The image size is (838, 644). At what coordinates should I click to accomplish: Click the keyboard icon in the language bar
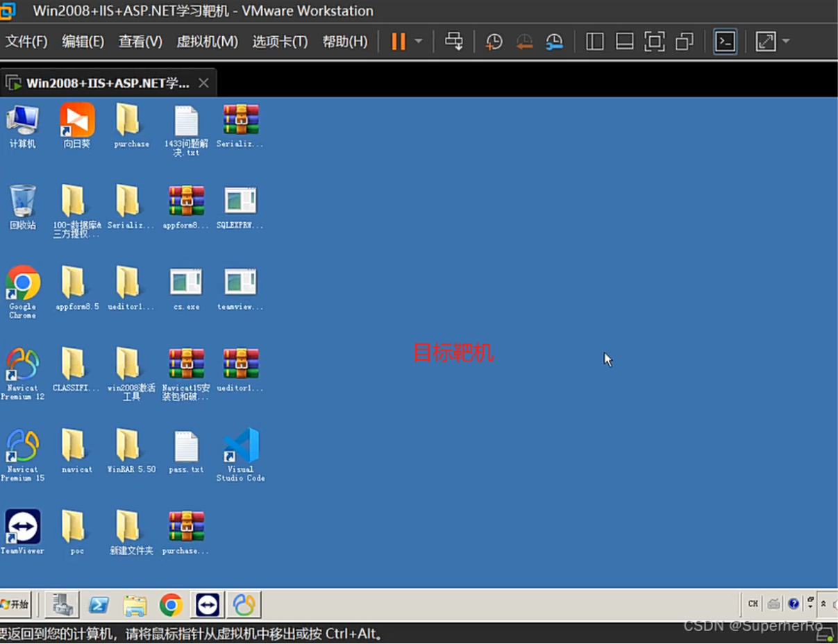coord(773,604)
